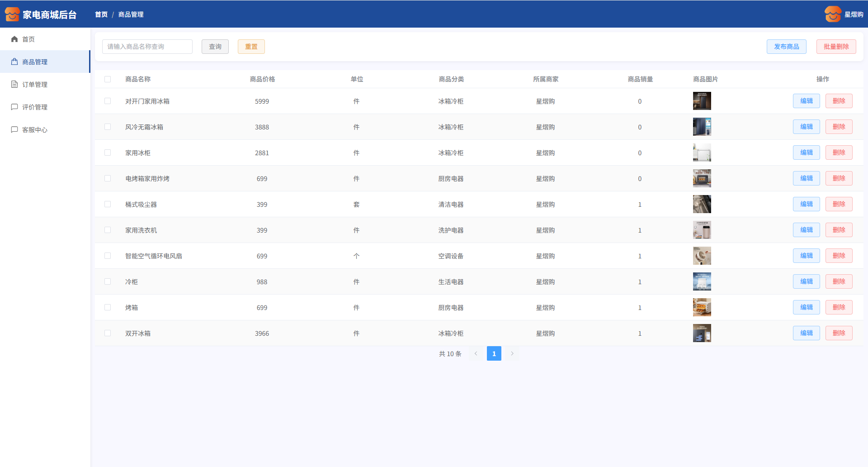868x467 pixels.
Task: Select the 桶式吸尘器 row checkbox
Action: tap(108, 205)
